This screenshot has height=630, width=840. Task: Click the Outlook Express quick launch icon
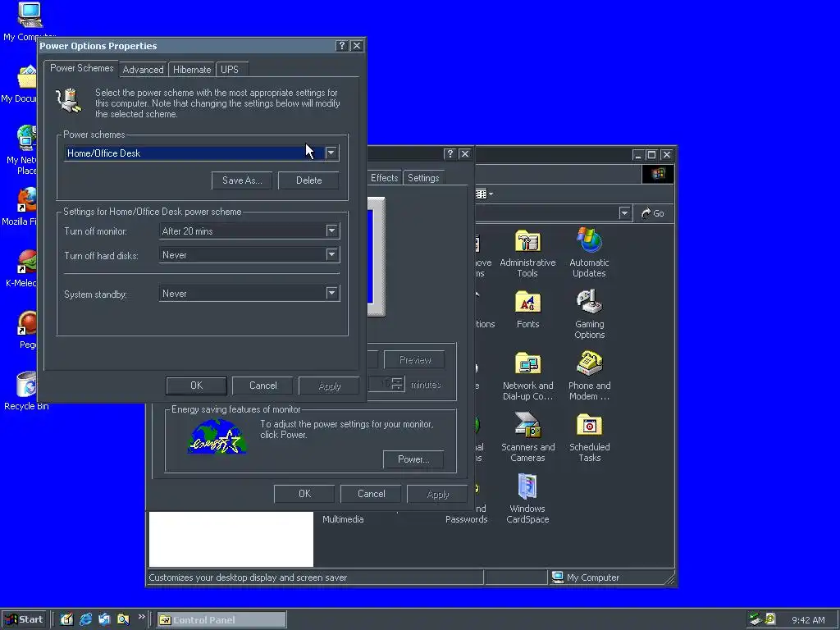click(x=104, y=619)
